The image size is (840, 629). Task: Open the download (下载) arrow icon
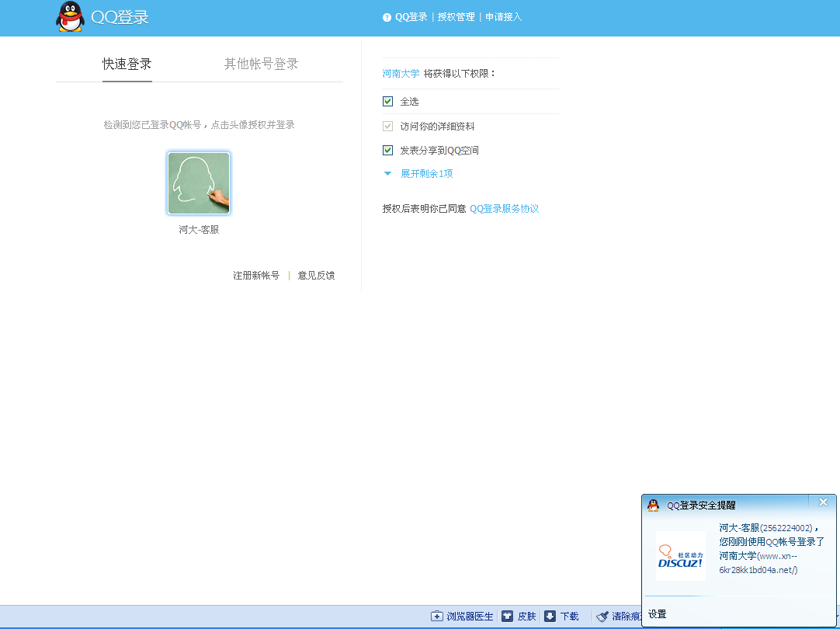click(x=550, y=617)
